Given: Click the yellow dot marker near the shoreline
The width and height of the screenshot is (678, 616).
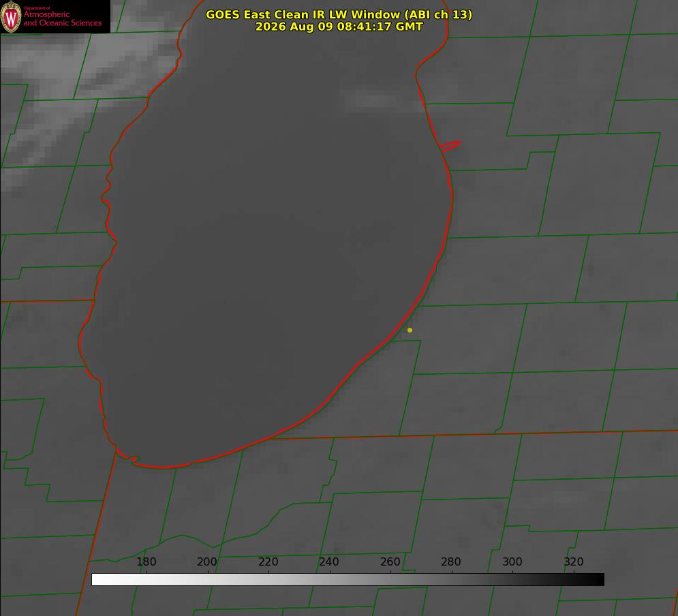Looking at the screenshot, I should point(410,330).
